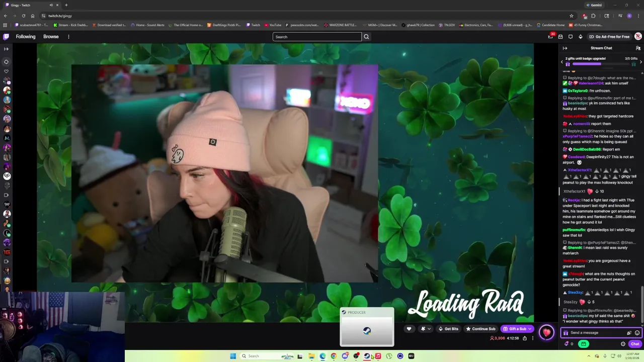Show next pinned chat banner item
Image resolution: width=644 pixels, height=362 pixels.
[x=640, y=62]
